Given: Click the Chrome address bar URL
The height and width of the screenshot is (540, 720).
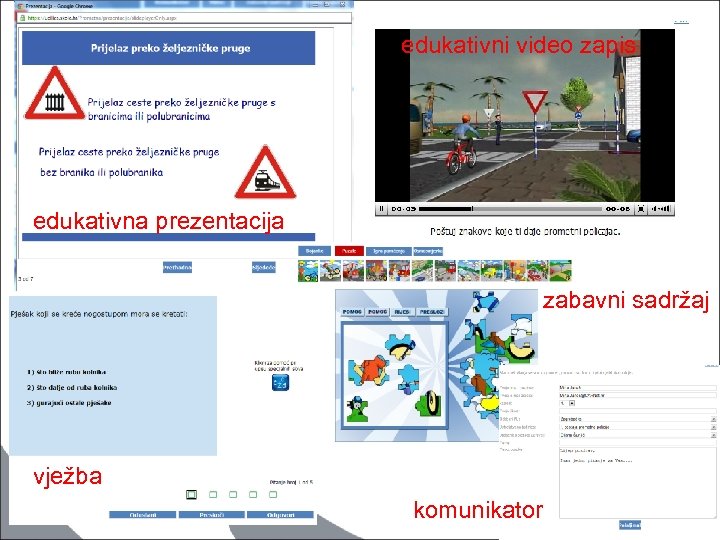Looking at the screenshot, I should [x=184, y=18].
